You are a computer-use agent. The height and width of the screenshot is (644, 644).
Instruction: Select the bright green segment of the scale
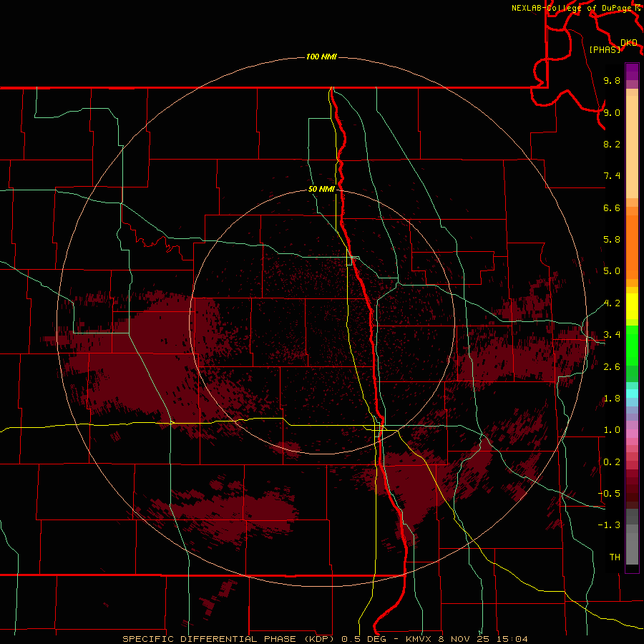click(x=632, y=346)
